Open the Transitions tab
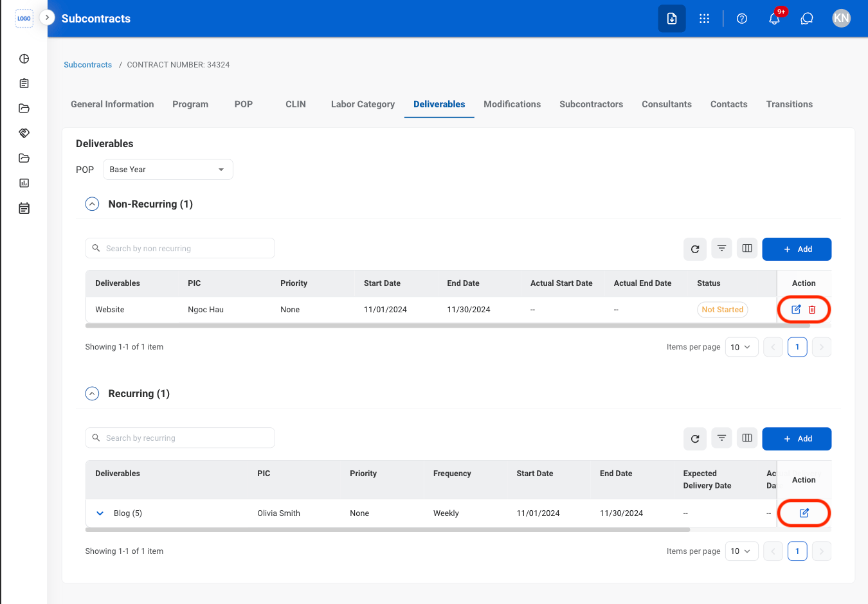 [x=790, y=104]
